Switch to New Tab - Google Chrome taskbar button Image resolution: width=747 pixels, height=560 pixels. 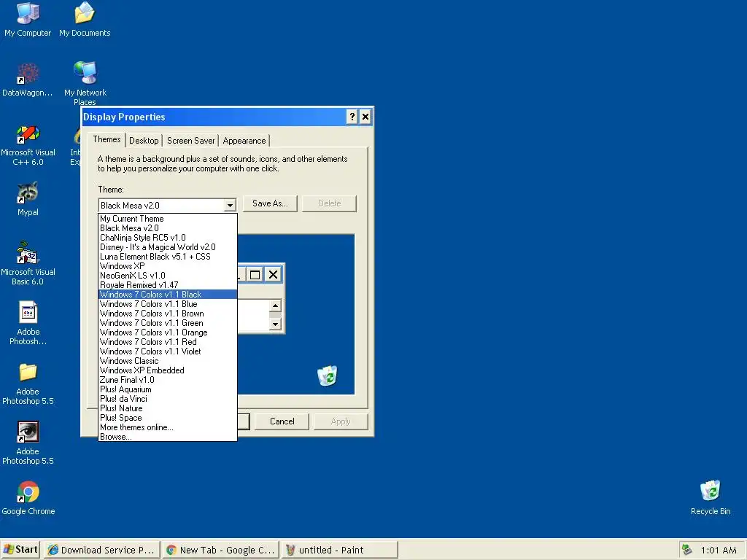220,550
